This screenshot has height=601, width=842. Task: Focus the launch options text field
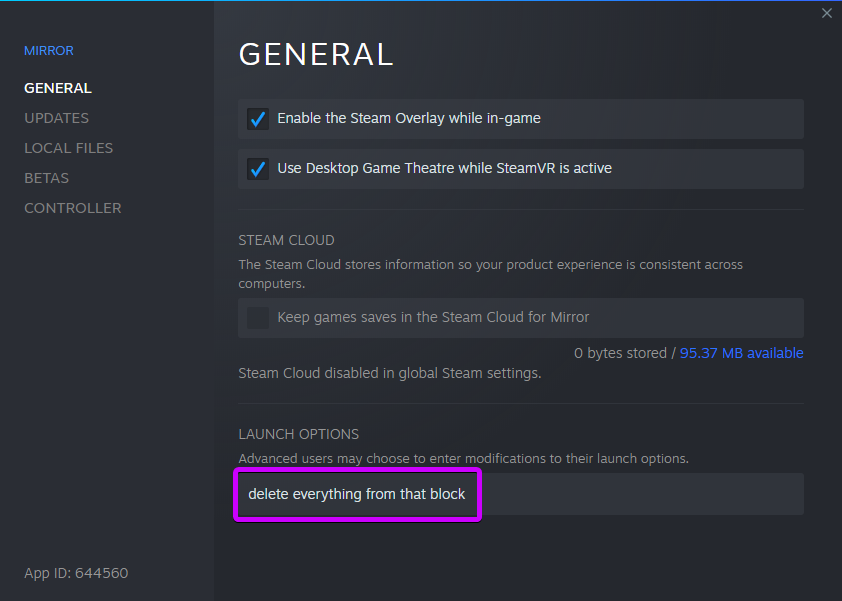tap(521, 494)
